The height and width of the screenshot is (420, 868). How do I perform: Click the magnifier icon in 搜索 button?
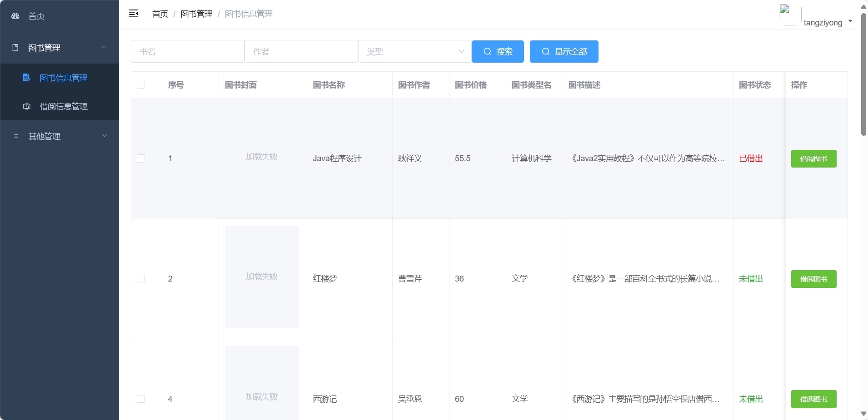point(487,51)
